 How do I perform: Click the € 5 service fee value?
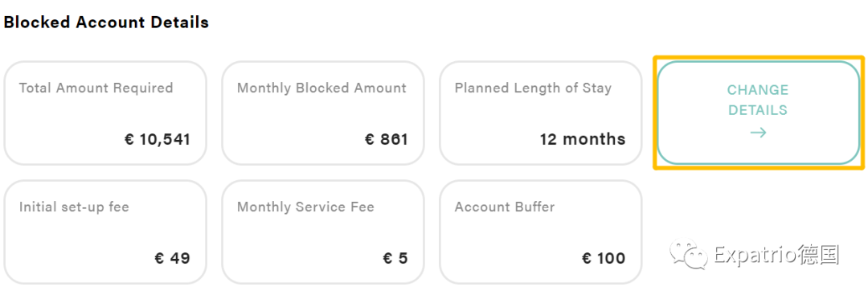coord(395,258)
